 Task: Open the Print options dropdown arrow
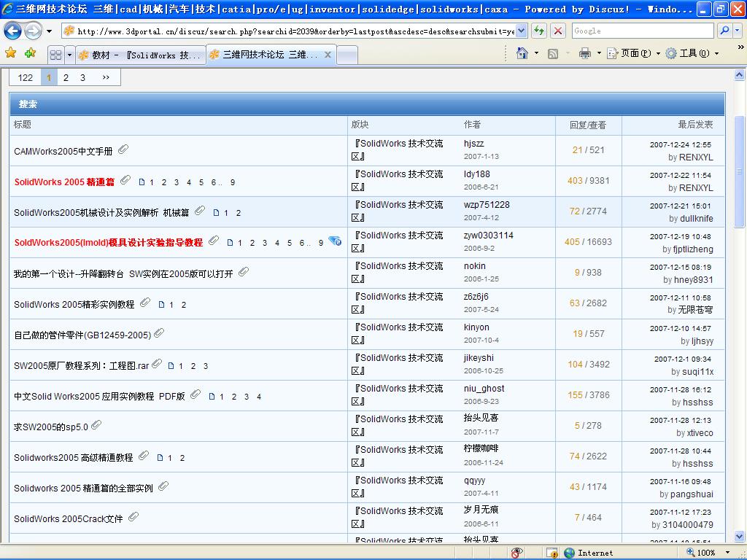(x=599, y=53)
